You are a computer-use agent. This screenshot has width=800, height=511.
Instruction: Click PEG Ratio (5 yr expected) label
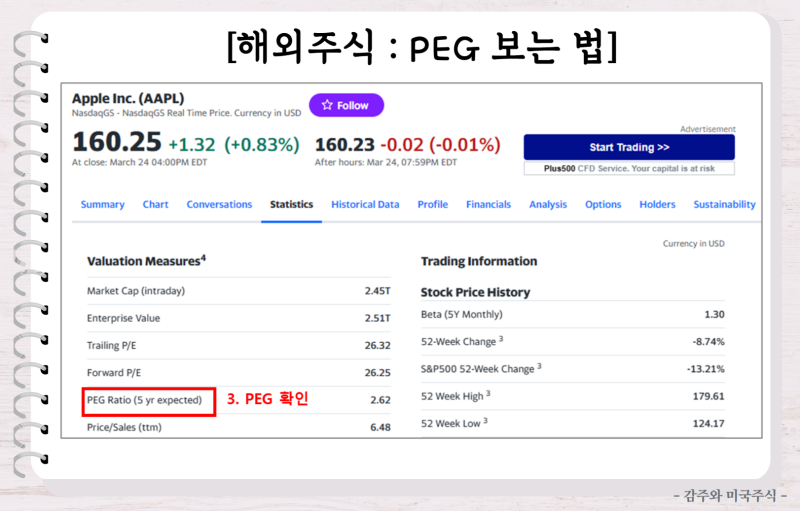point(144,400)
